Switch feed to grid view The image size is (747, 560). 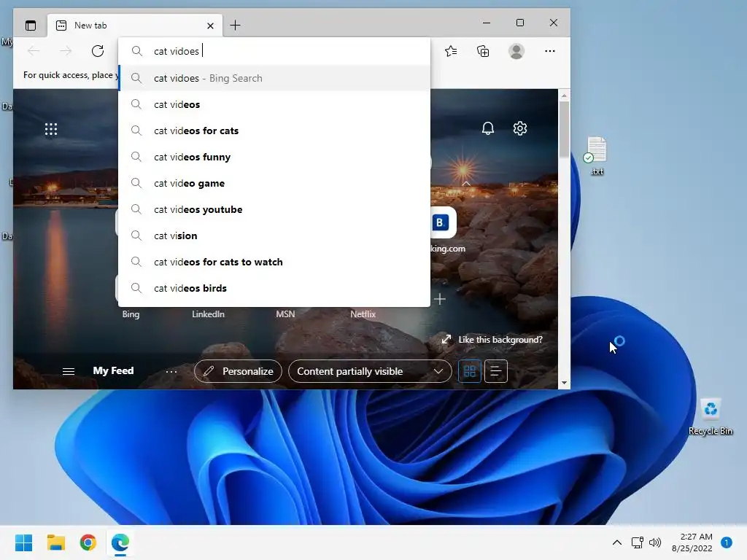(x=470, y=371)
